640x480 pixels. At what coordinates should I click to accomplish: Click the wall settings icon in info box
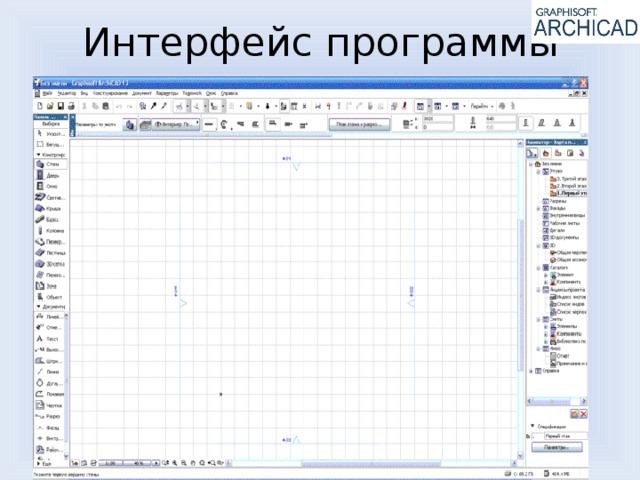tap(129, 124)
